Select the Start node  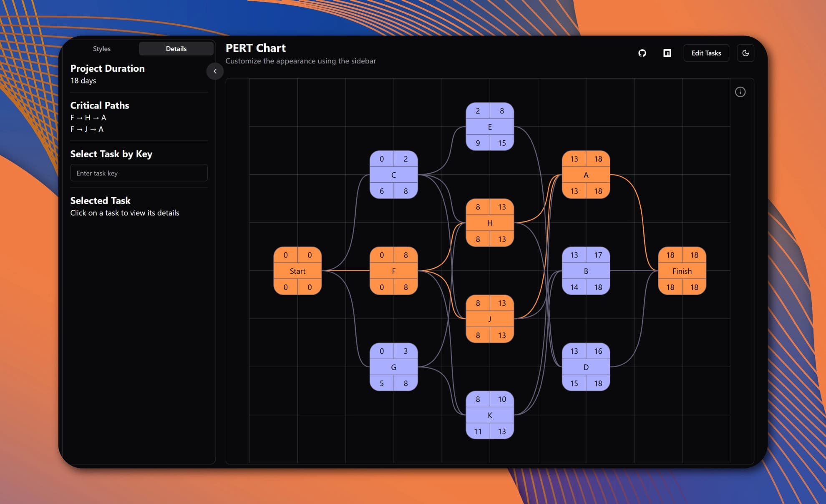point(297,271)
